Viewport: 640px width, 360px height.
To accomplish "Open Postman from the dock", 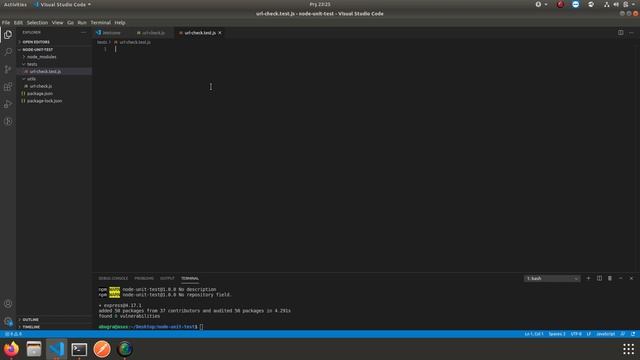I will [102, 349].
